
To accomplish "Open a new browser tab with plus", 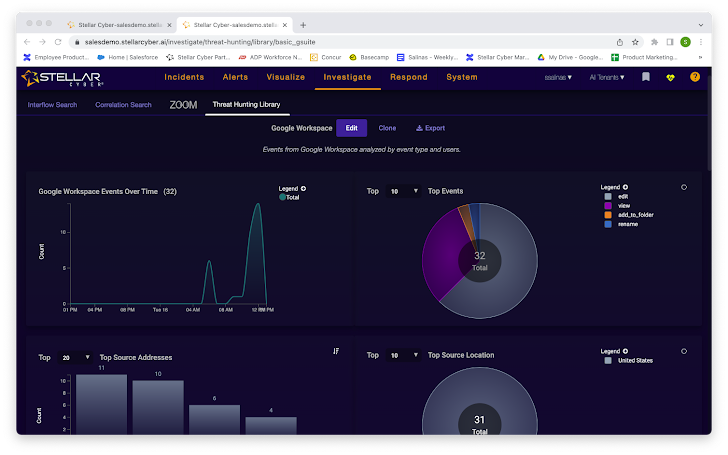I will [x=303, y=25].
